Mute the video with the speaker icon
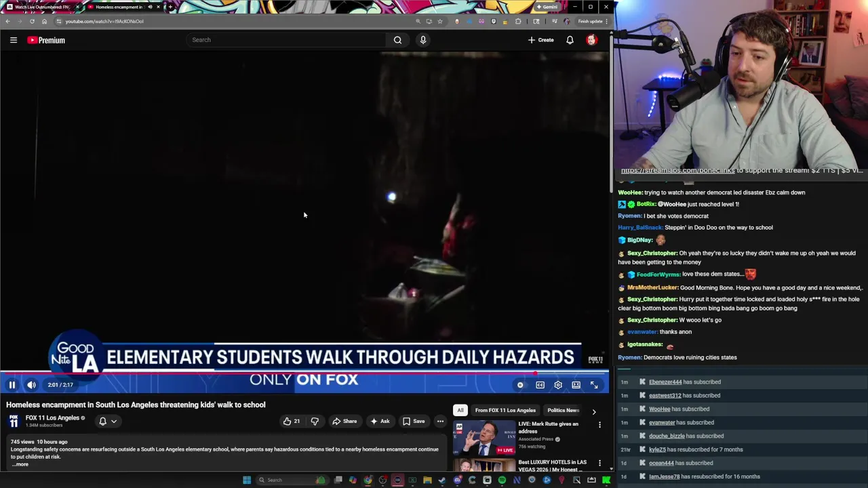Viewport: 868px width, 488px height. pyautogui.click(x=31, y=385)
